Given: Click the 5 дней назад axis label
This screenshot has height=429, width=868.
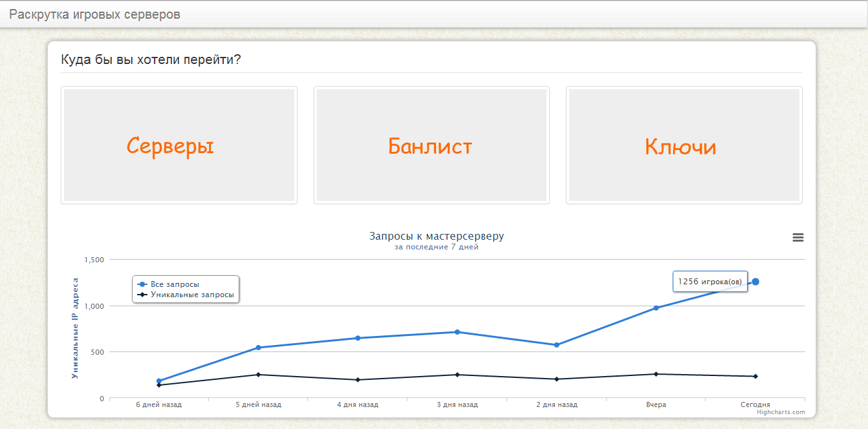Looking at the screenshot, I should (x=258, y=405).
